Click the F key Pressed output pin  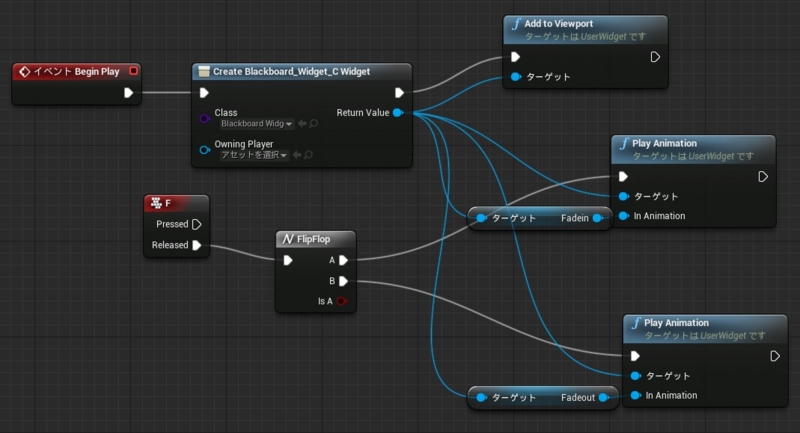click(x=197, y=224)
